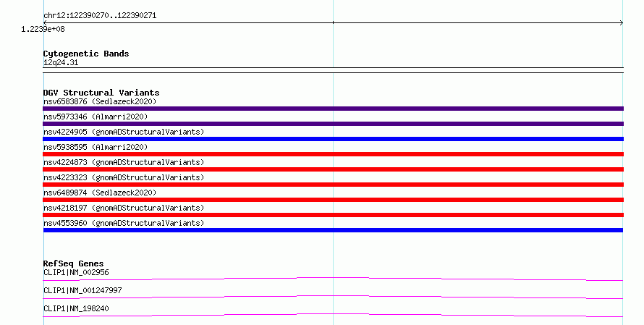644x325 pixels.
Task: Click the magenta line under CLIP1|NM_001247997
Action: coord(333,297)
